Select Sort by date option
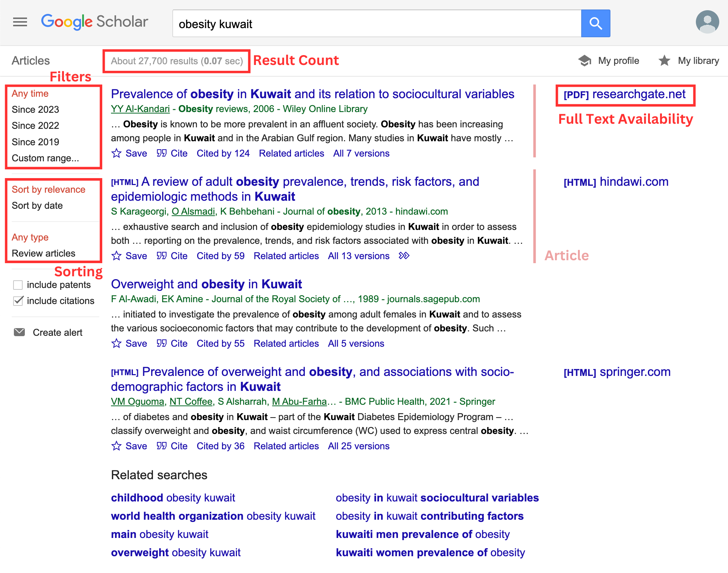 [x=37, y=205]
